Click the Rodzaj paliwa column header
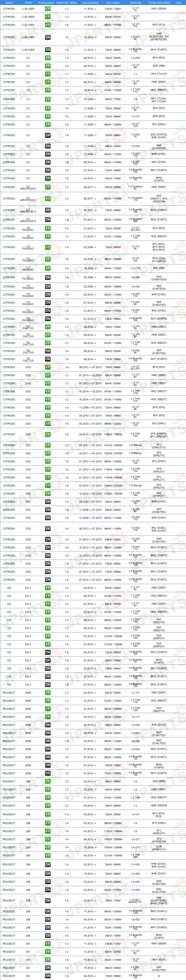The height and width of the screenshot is (980, 186). pos(46,2)
